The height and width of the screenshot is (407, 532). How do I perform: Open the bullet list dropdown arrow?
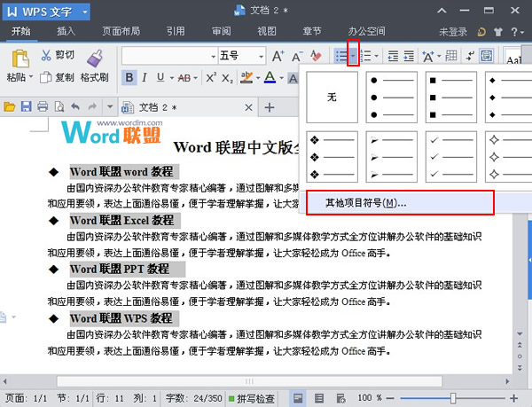tap(353, 56)
